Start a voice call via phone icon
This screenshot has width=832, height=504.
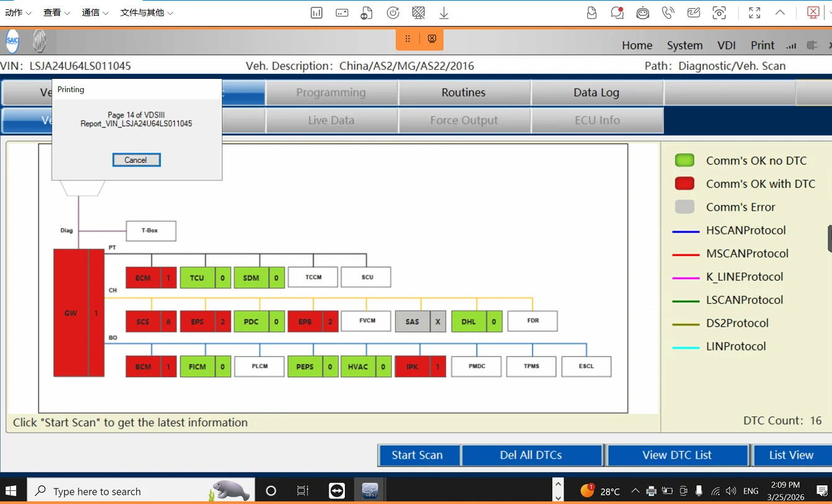668,12
